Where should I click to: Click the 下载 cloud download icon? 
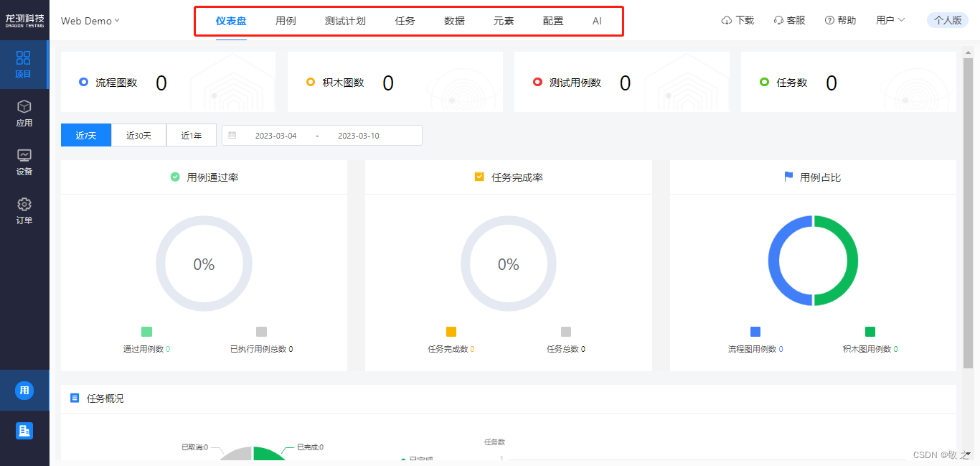[x=727, y=21]
